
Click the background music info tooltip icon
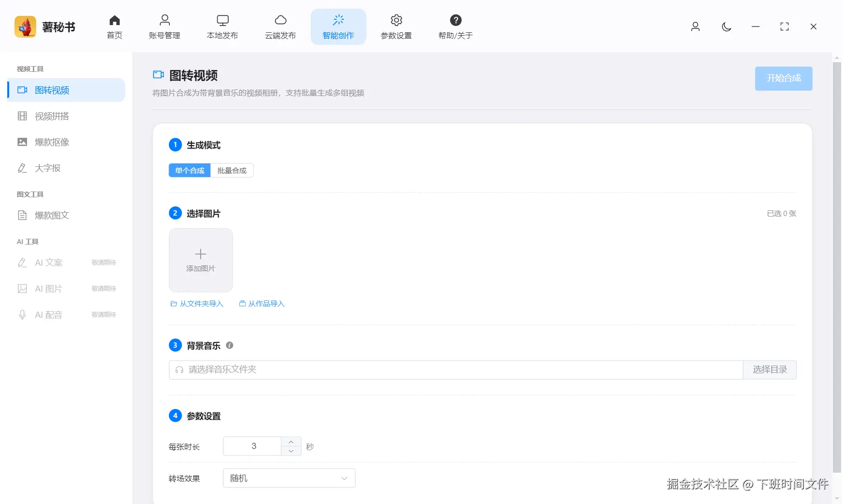230,345
